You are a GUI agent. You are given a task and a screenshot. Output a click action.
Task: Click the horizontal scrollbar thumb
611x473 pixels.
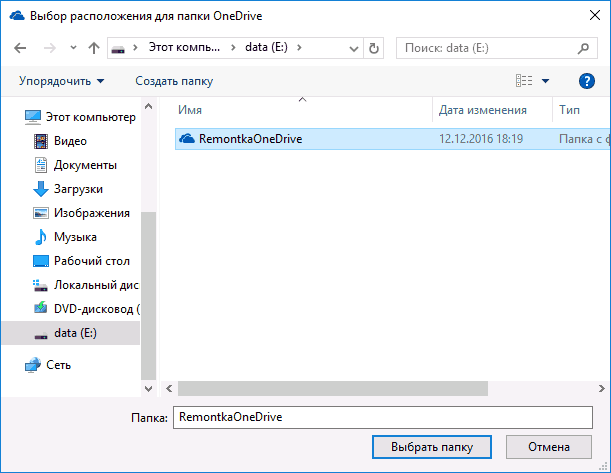coord(333,388)
